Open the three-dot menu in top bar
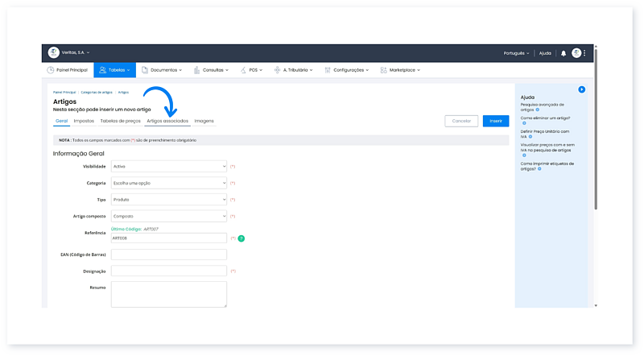Viewport: 644px width, 356px height. tap(585, 53)
